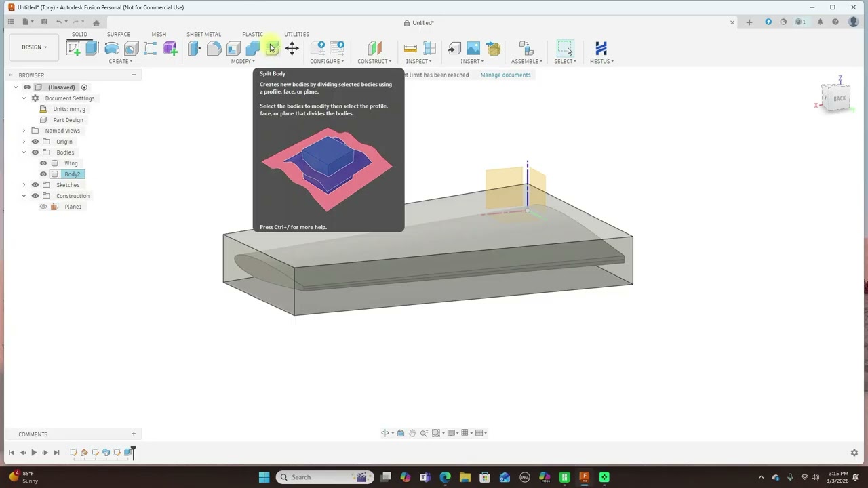Viewport: 868px width, 488px height.
Task: Hide the Body2 body
Action: tap(43, 174)
